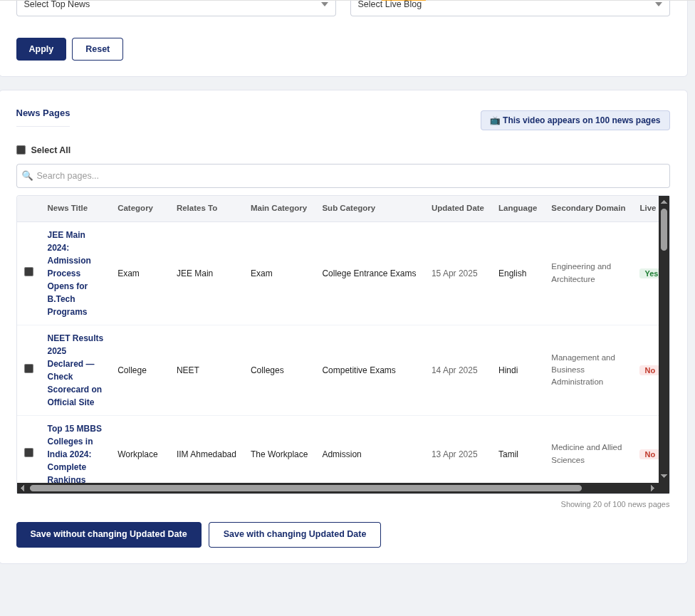Expand the Select Live Blog dropdown
695x616 pixels.
pos(510,5)
